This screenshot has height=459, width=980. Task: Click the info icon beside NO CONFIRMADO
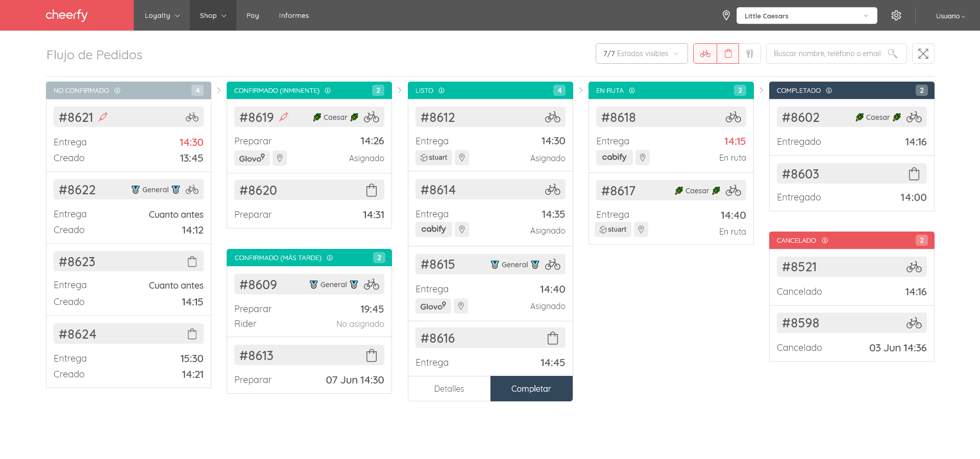117,90
